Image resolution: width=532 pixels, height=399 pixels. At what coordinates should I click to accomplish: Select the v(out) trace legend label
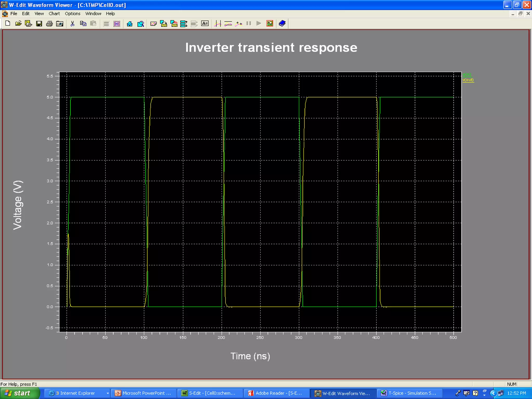click(468, 80)
